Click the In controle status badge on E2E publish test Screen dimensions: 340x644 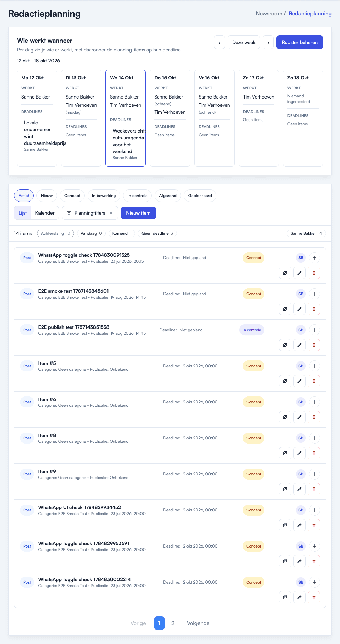click(x=252, y=330)
